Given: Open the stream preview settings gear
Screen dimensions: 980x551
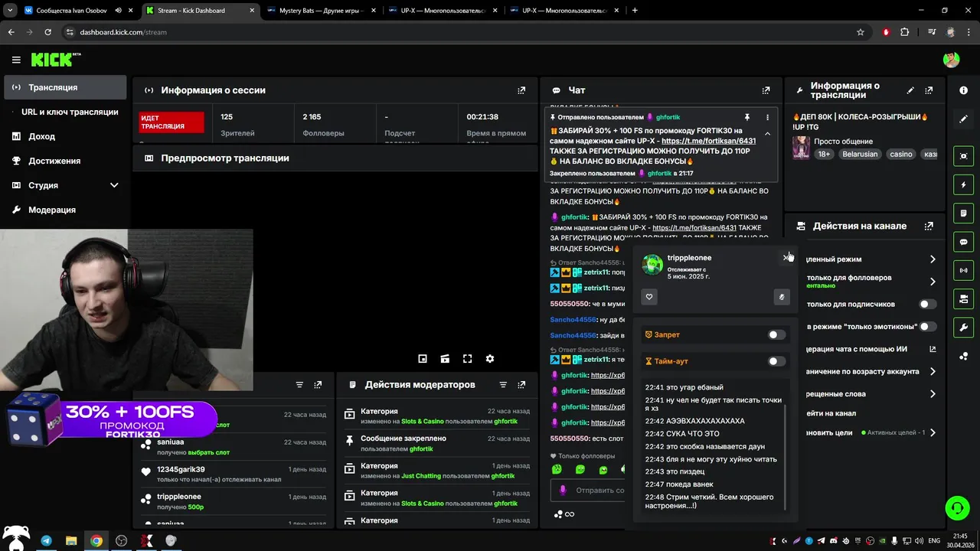Looking at the screenshot, I should (x=490, y=358).
